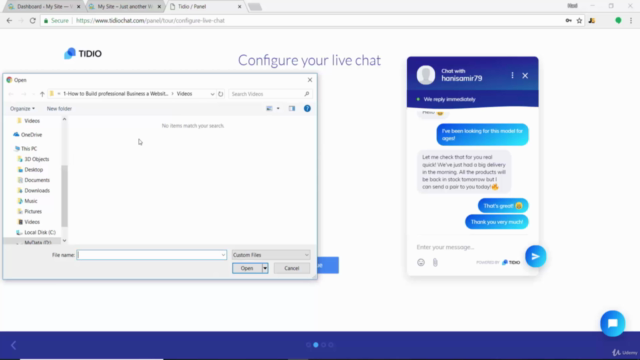The width and height of the screenshot is (640, 360).
Task: Jump to the third tour step dot
Action: click(323, 345)
